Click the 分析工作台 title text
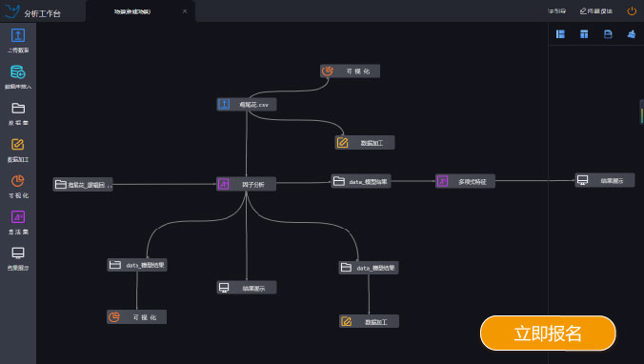Viewport: 644px width, 364px height. point(42,13)
